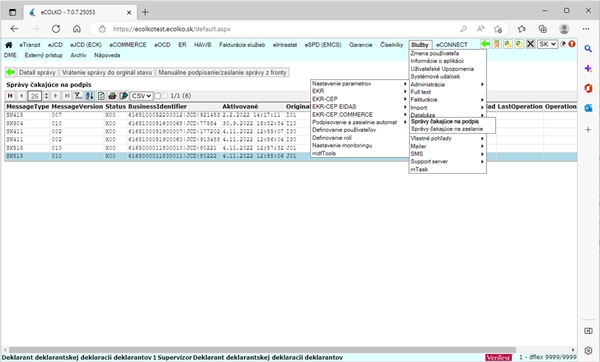Image resolution: width=600 pixels, height=362 pixels.
Task: Click the horizontal scrollbar at the bottom
Action: tap(262, 350)
